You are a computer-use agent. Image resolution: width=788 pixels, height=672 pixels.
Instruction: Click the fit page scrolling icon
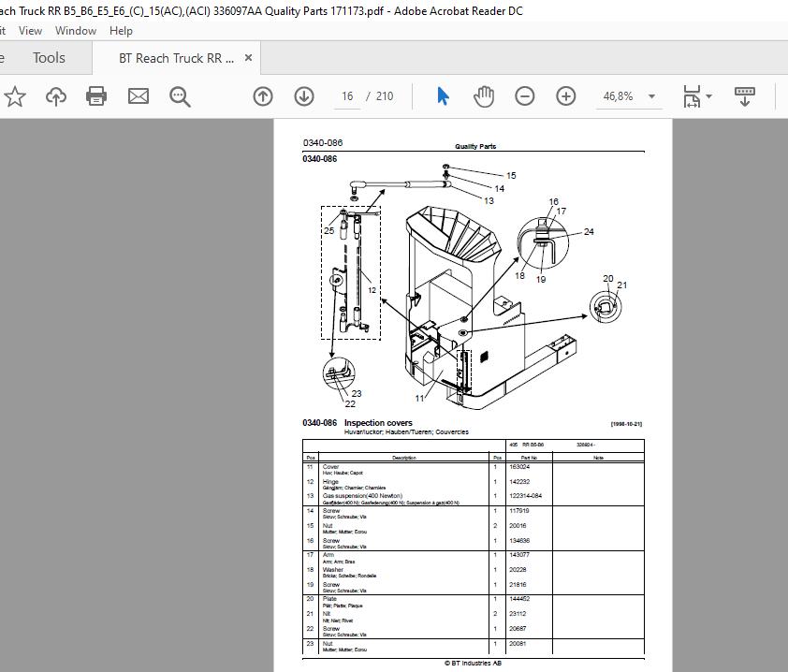pyautogui.click(x=692, y=96)
